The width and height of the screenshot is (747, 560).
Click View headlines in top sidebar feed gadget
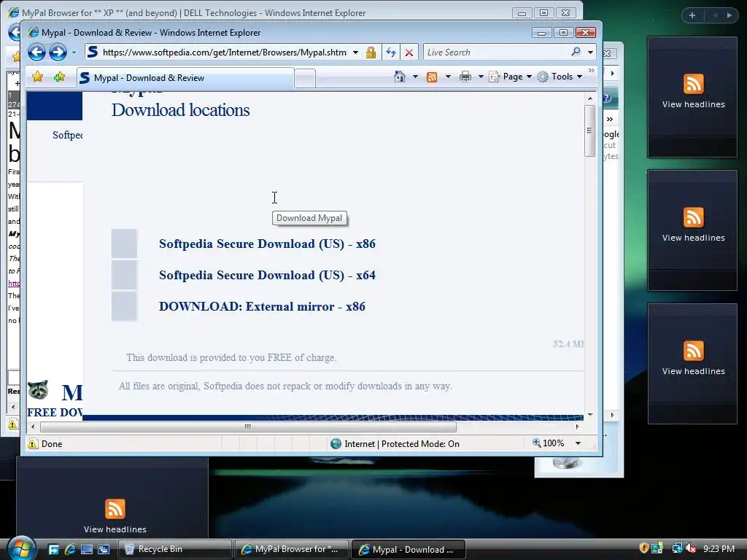693,104
